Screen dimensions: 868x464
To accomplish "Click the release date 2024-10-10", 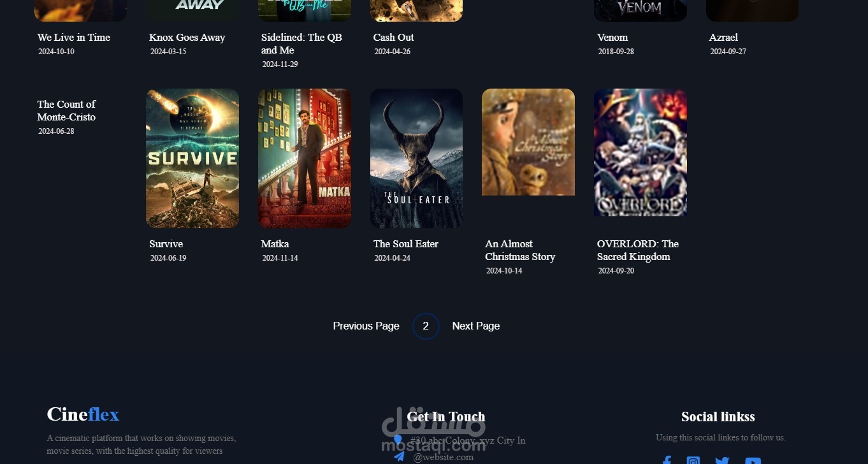I will pyautogui.click(x=56, y=52).
